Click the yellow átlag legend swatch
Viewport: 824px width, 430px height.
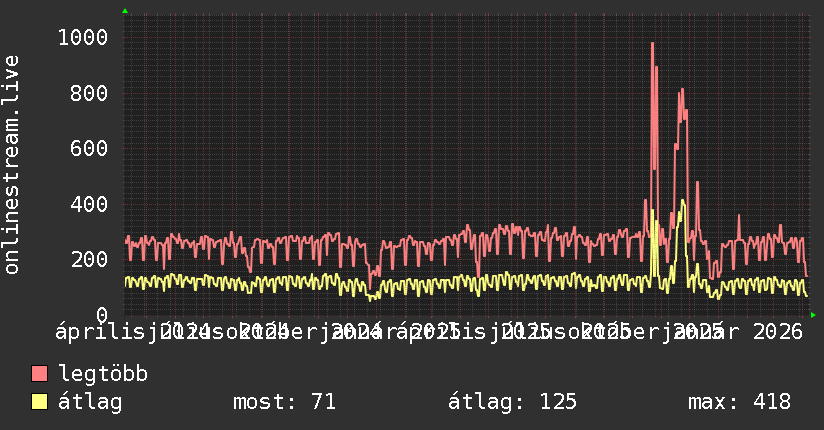[x=39, y=401]
